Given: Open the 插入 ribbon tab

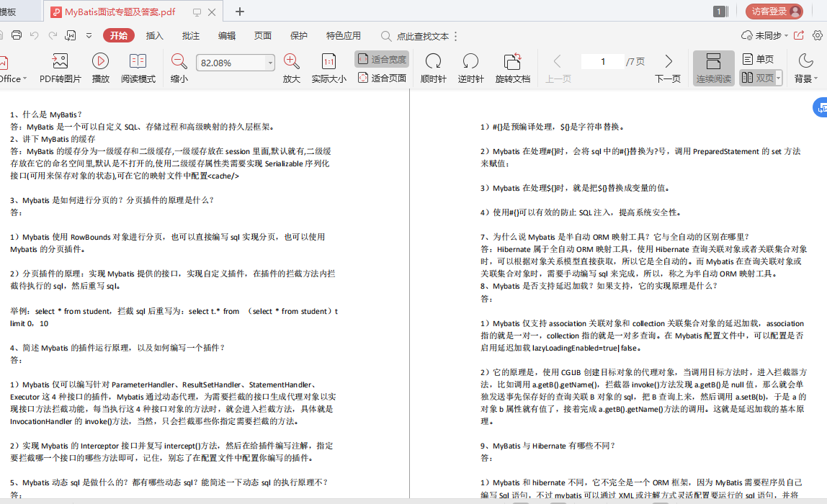Looking at the screenshot, I should click(155, 35).
